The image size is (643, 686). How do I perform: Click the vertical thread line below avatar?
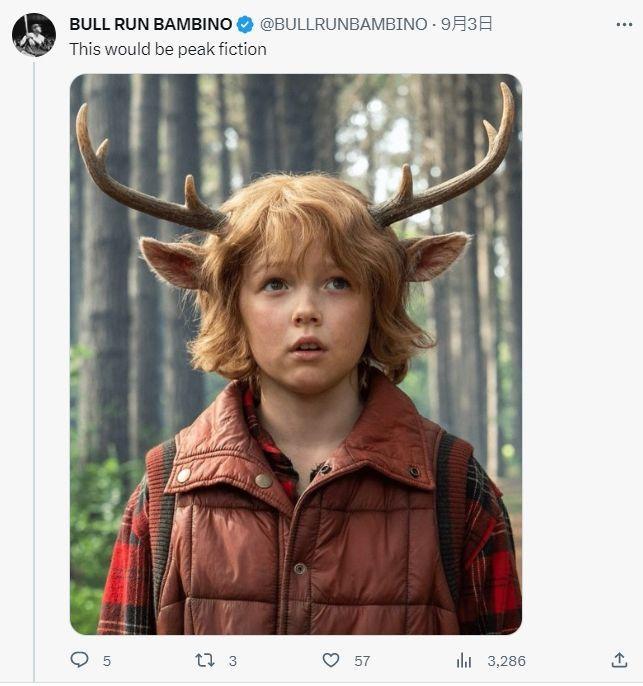click(x=34, y=360)
